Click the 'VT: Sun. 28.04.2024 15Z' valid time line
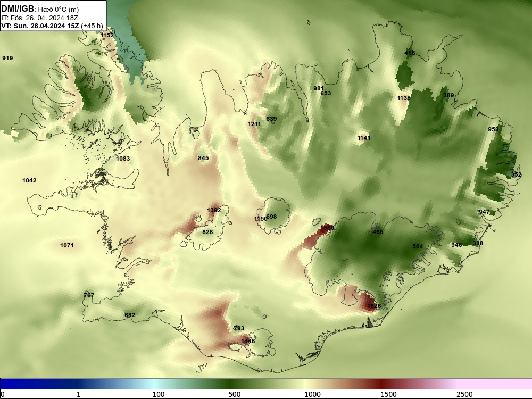The width and height of the screenshot is (532, 399). 40,26
